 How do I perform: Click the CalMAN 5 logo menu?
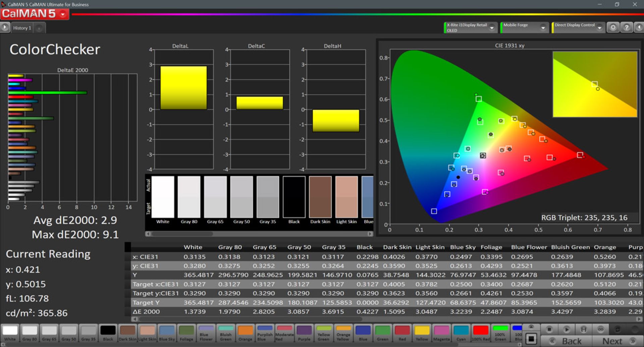[34, 14]
